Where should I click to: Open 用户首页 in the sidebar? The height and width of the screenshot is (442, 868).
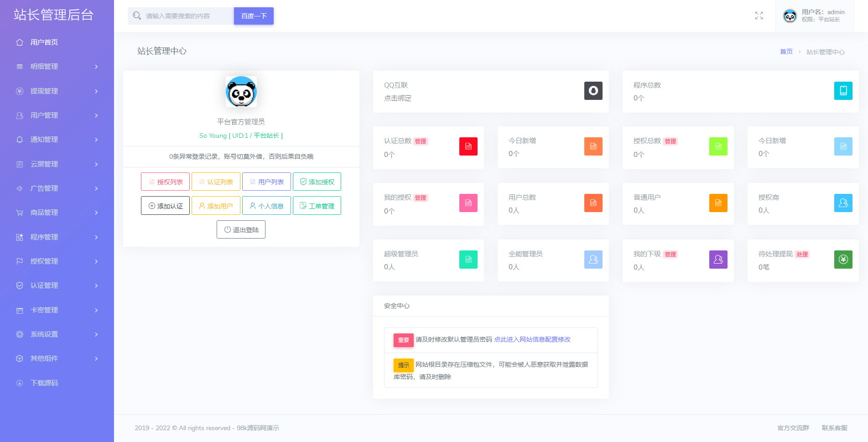pos(44,42)
